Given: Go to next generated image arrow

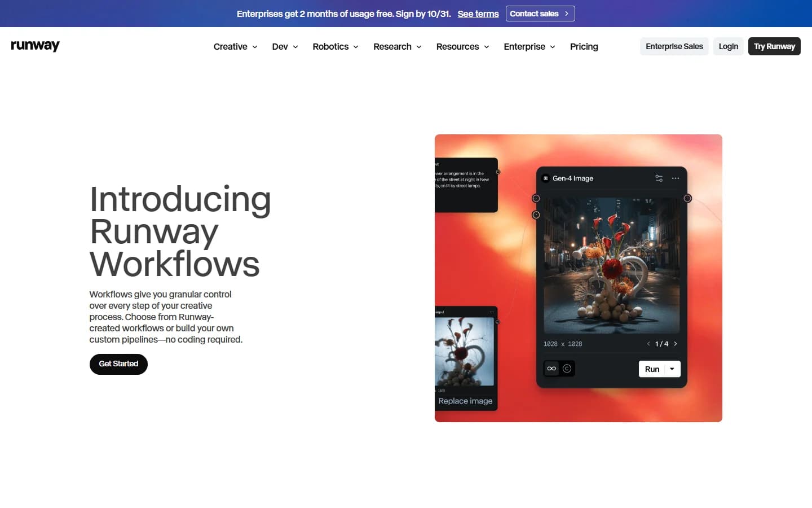Looking at the screenshot, I should point(676,344).
